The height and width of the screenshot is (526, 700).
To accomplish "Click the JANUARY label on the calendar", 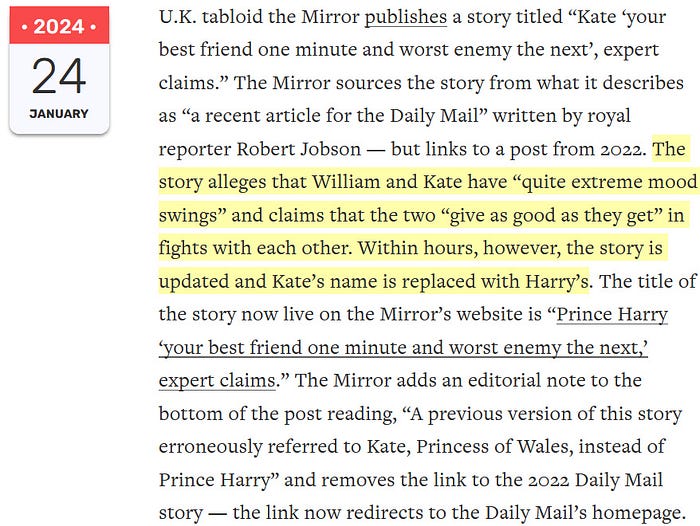I will point(59,114).
